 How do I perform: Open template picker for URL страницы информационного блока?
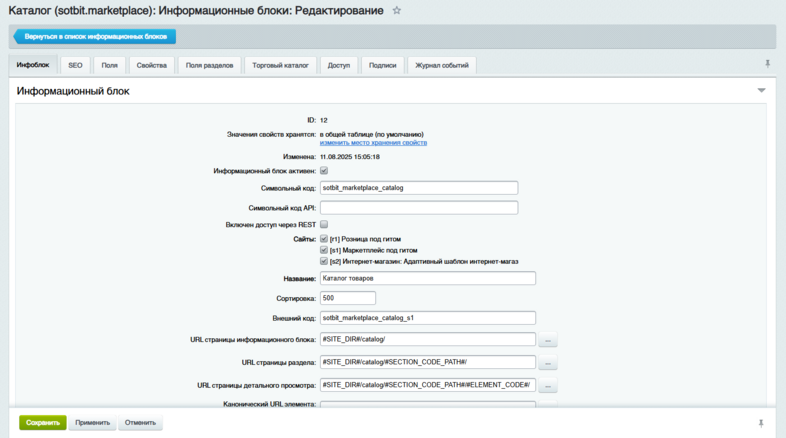point(548,341)
